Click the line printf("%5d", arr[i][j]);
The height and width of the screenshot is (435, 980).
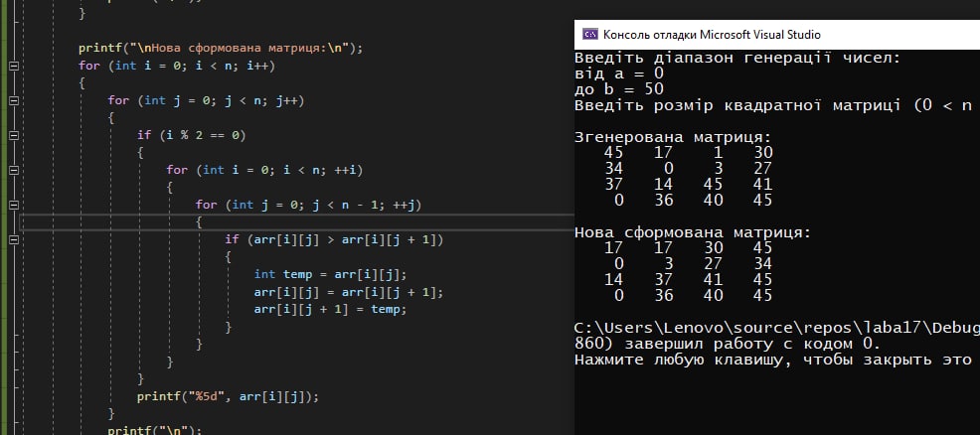pyautogui.click(x=229, y=396)
